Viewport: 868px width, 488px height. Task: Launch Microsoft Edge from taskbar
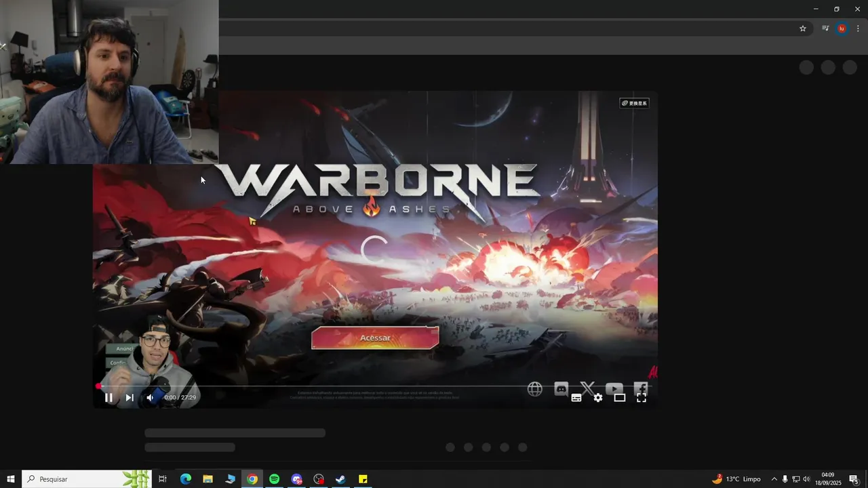click(185, 479)
